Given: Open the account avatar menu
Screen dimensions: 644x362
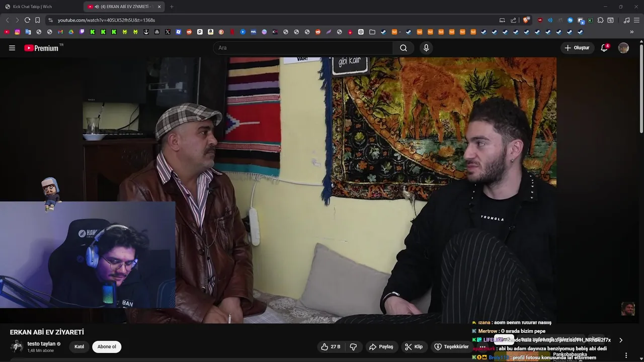Looking at the screenshot, I should point(623,48).
